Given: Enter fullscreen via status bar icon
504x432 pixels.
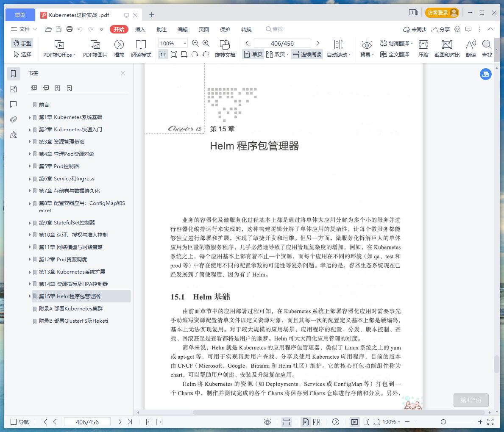Looking at the screenshot, I should [490, 422].
